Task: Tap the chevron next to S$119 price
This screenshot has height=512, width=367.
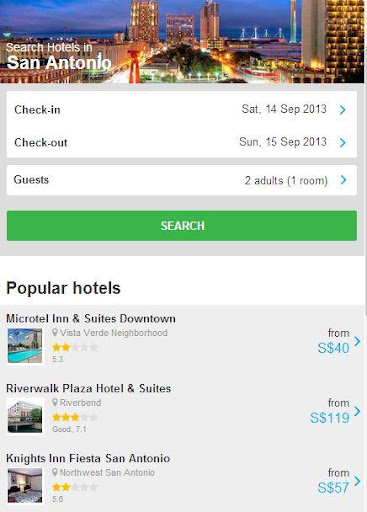Action: 357,411
